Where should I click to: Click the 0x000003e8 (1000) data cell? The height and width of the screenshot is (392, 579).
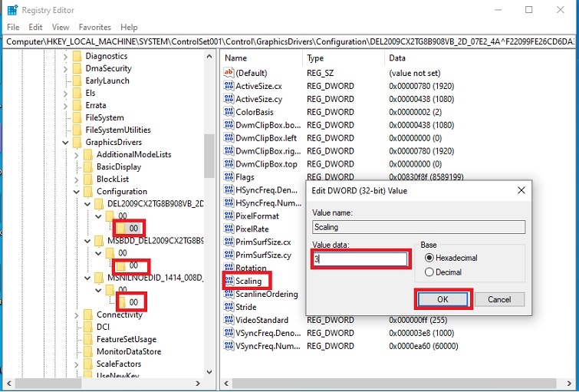coord(421,333)
